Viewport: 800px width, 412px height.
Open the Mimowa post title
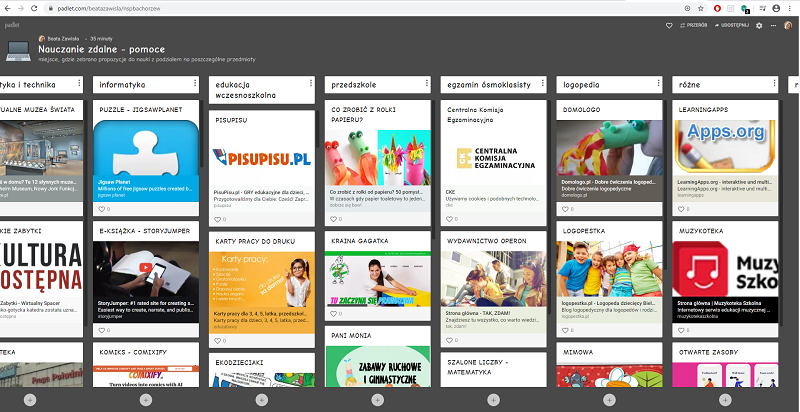coord(578,352)
